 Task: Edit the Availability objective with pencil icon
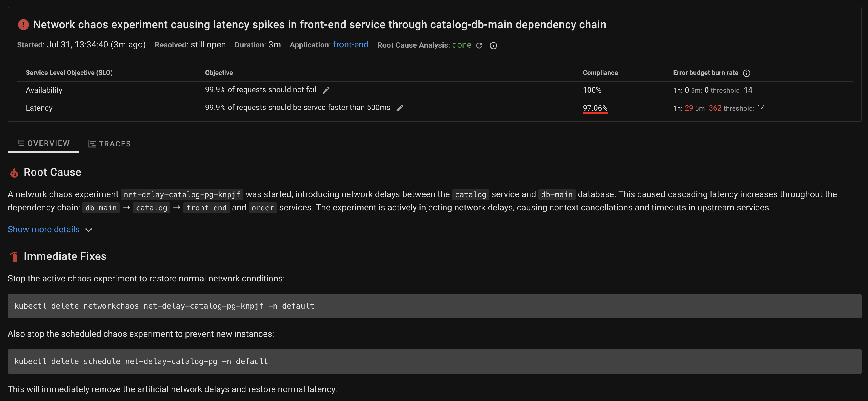pos(326,90)
